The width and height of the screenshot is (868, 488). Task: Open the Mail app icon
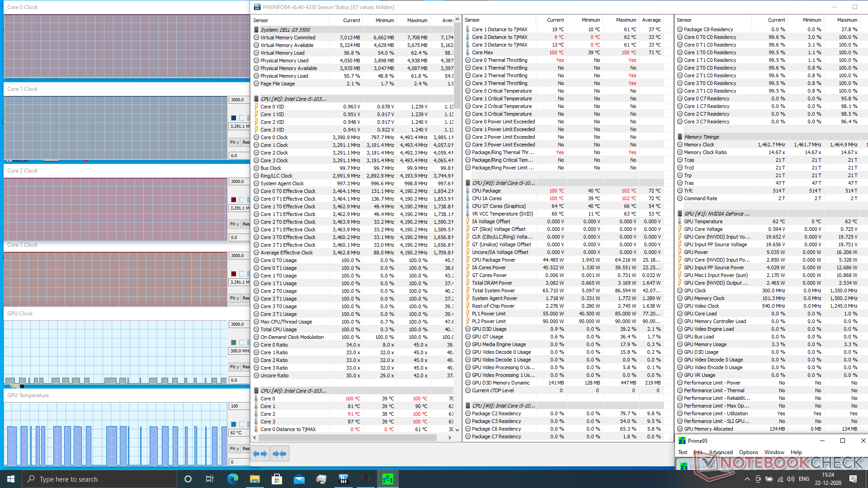tap(299, 479)
